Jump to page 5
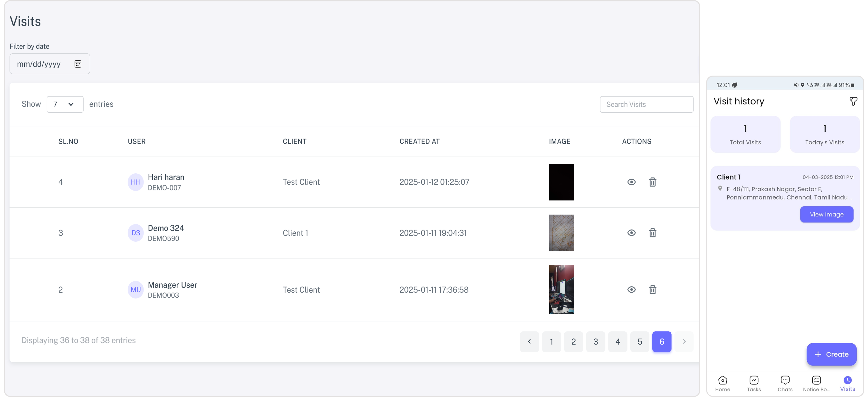 coord(639,342)
